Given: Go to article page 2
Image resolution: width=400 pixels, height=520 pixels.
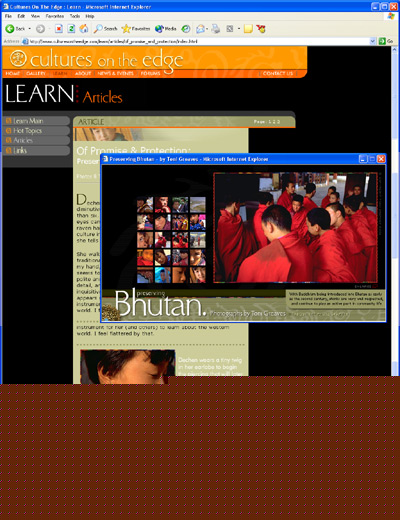Looking at the screenshot, I should click(274, 122).
